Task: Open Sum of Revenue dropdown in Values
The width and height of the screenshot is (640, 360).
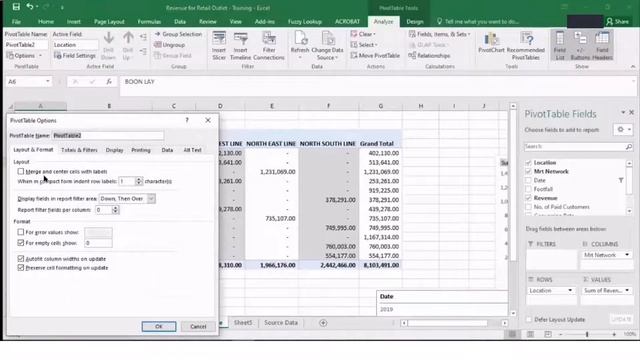Action: coord(627,290)
